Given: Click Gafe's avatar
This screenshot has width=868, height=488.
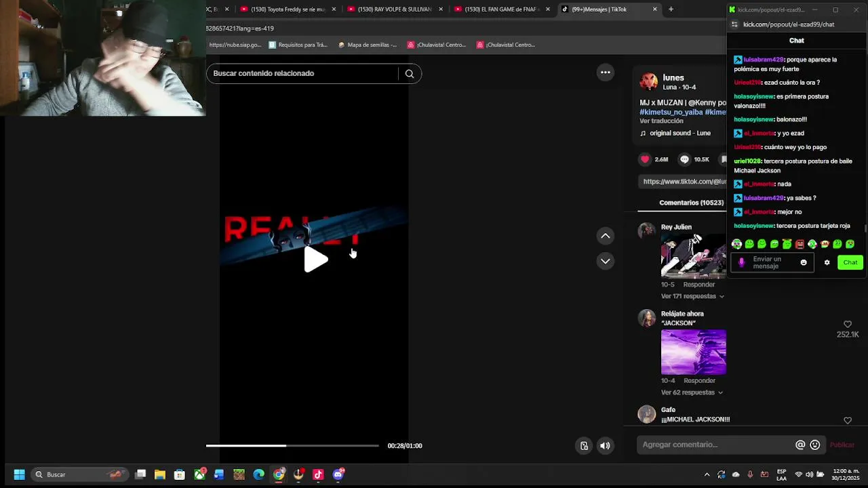Looking at the screenshot, I should click(647, 414).
